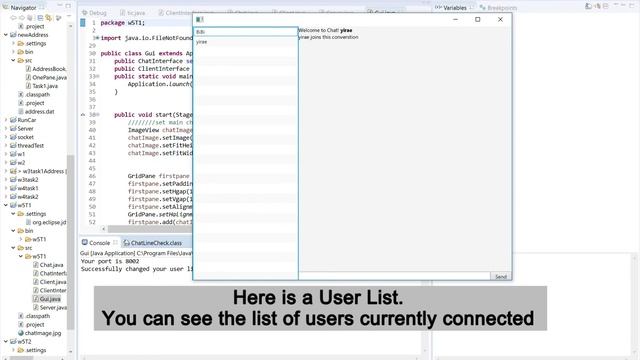Click the Send button in chat
Viewport: 640px width, 360px height.
501,276
